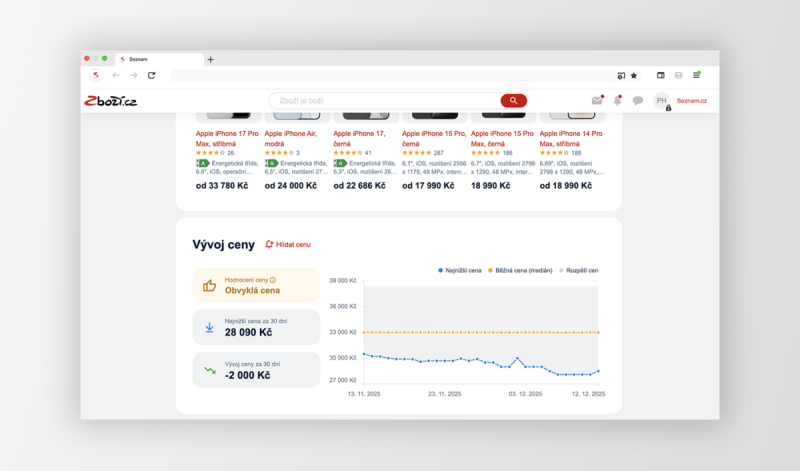Open a new tab with plus button
800x471 pixels.
tap(210, 59)
